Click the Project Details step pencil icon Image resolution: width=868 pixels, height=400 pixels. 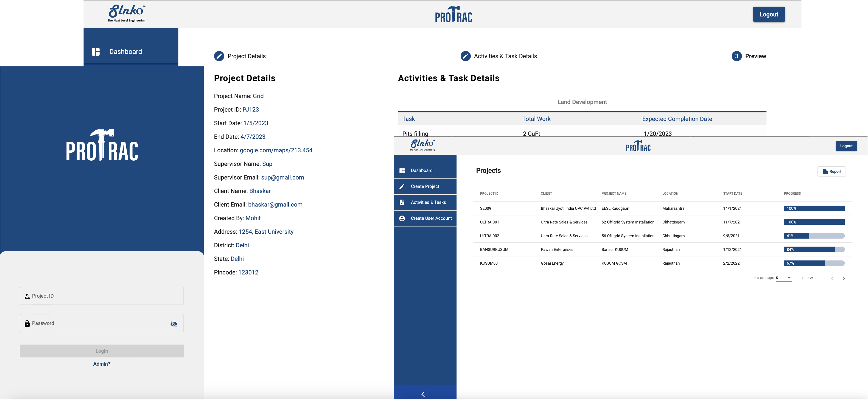tap(219, 56)
